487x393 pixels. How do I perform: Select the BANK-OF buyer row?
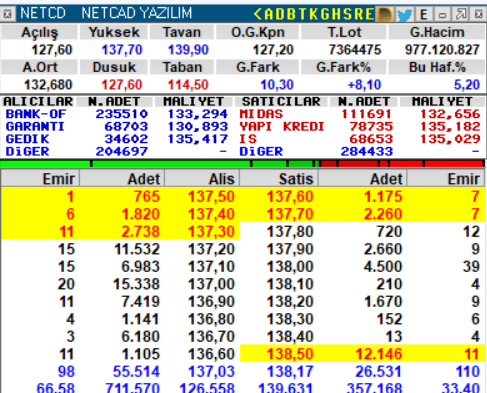117,114
